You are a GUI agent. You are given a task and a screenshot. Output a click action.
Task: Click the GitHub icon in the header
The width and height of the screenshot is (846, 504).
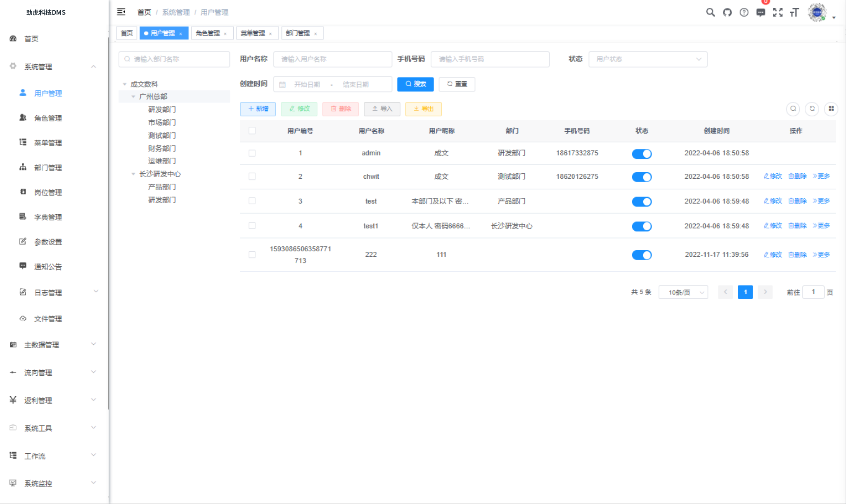tap(728, 12)
